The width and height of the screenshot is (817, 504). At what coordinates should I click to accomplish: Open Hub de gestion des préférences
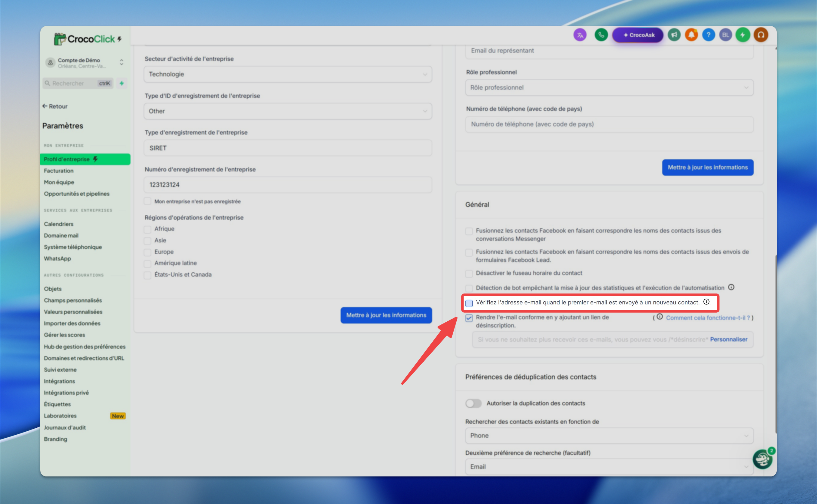84,347
